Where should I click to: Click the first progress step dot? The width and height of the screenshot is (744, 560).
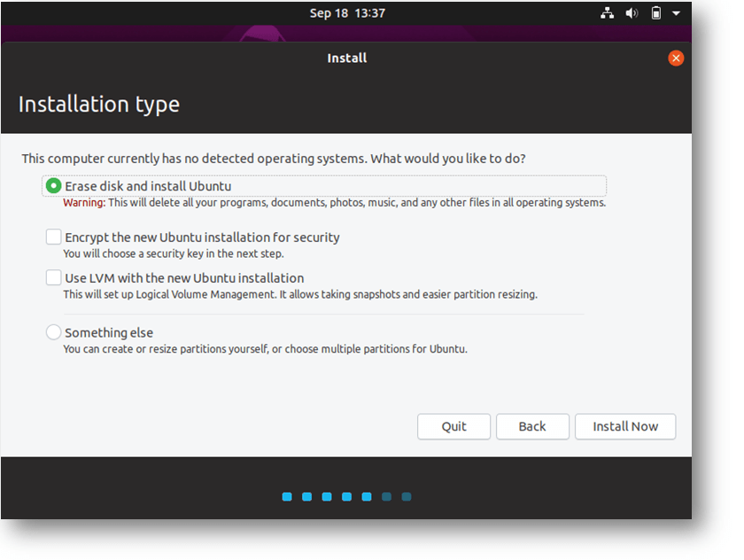[287, 496]
